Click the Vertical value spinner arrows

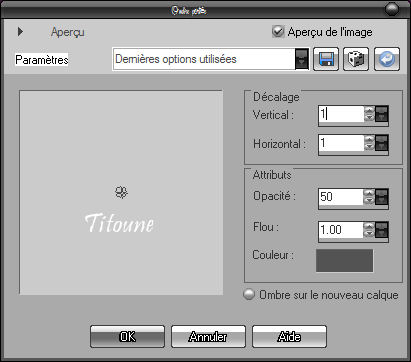pyautogui.click(x=369, y=114)
